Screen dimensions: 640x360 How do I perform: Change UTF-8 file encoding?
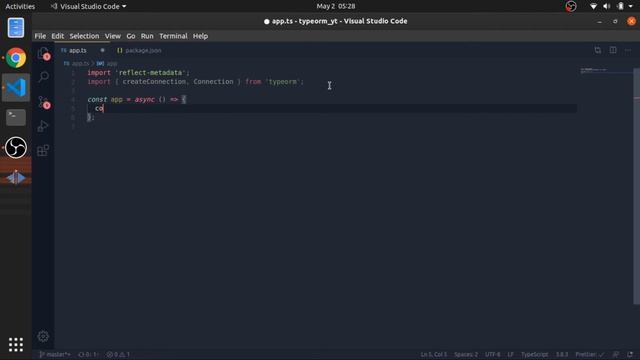pos(493,354)
